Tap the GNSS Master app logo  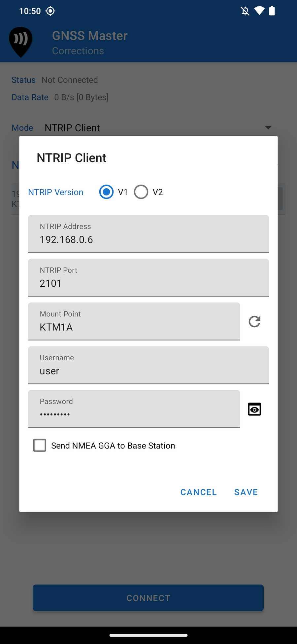[20, 42]
